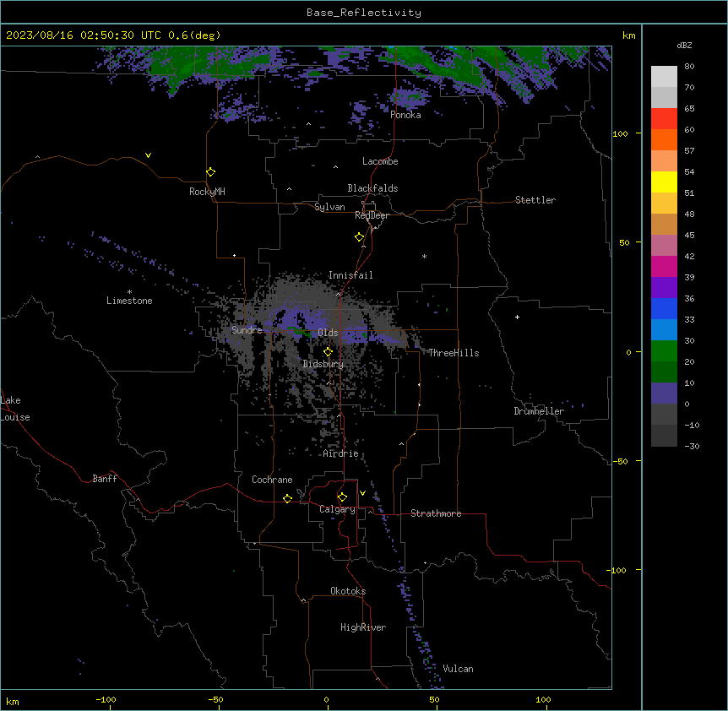Image resolution: width=728 pixels, height=711 pixels.
Task: Select the Olds town label
Action: (328, 333)
